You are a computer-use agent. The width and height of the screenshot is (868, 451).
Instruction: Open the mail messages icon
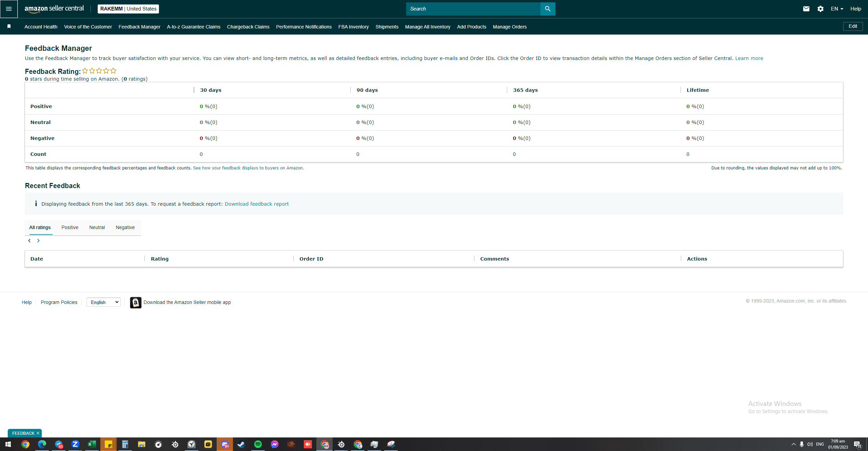tap(806, 9)
